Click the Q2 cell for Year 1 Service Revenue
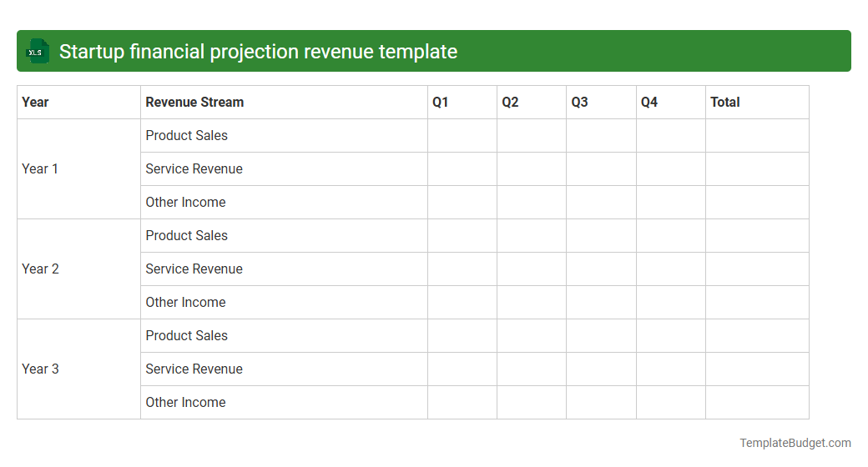868x467 pixels. click(532, 168)
